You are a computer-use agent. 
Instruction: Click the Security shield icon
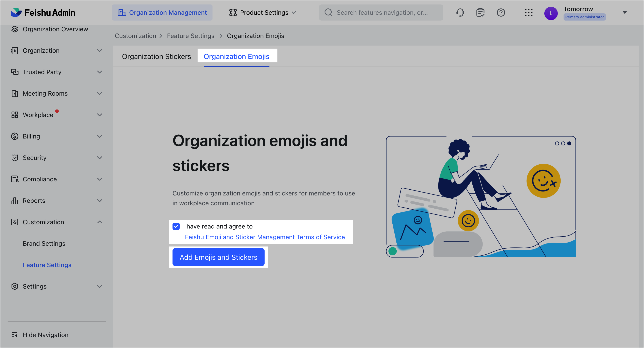[x=15, y=158]
